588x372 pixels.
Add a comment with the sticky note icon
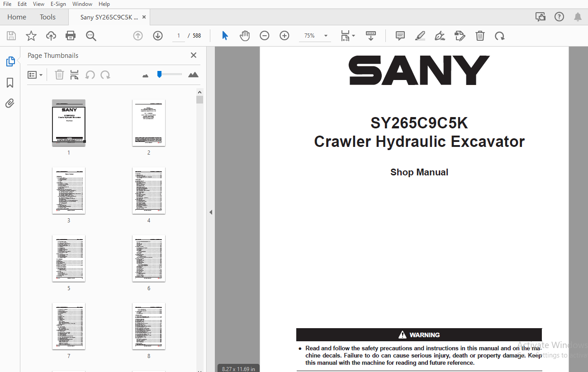(x=400, y=36)
